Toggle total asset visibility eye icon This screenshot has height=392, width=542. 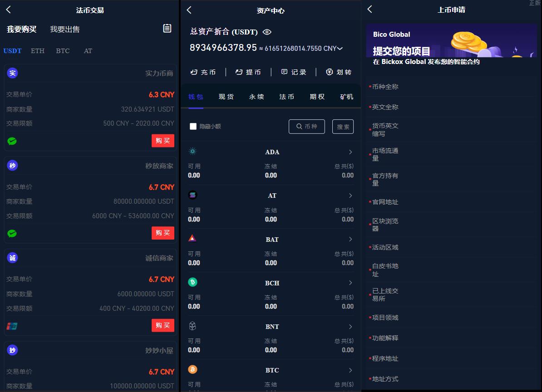(267, 32)
